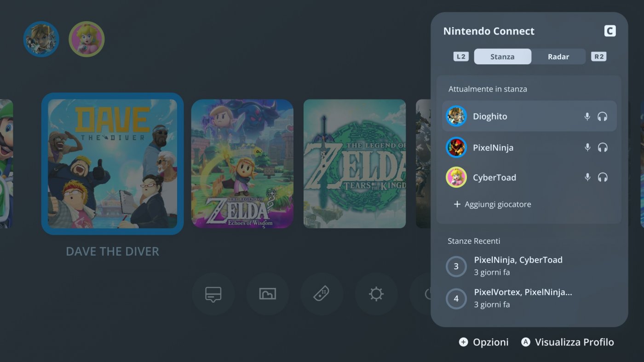Toggle Dioghito's microphone icon
Viewport: 644px width, 362px height.
pyautogui.click(x=587, y=116)
